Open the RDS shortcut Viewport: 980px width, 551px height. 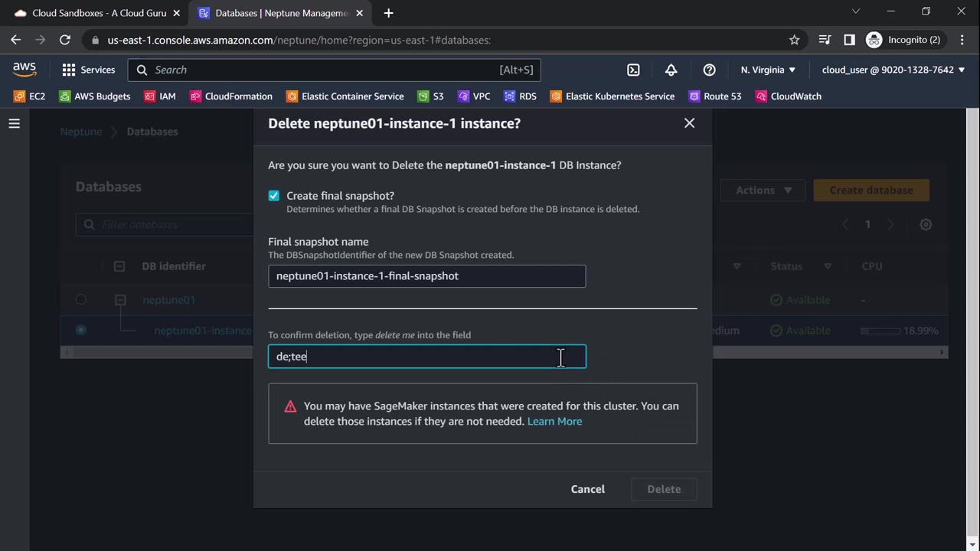coord(521,96)
